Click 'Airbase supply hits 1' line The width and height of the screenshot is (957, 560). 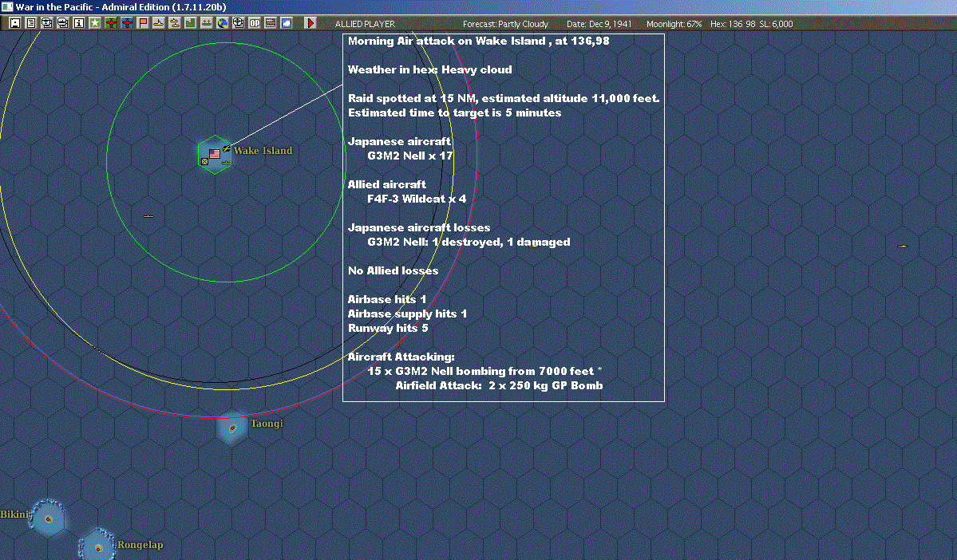[407, 314]
